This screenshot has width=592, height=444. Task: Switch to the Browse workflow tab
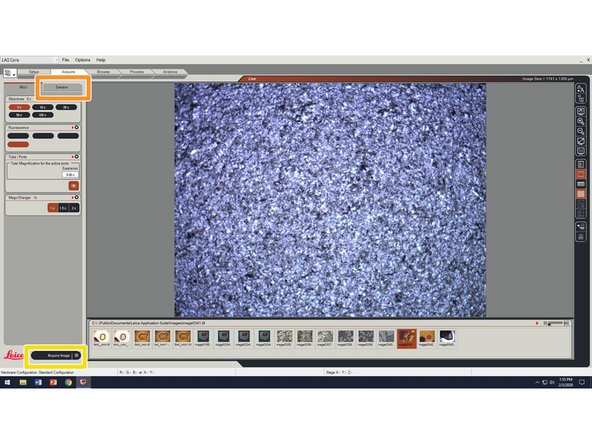click(x=103, y=72)
